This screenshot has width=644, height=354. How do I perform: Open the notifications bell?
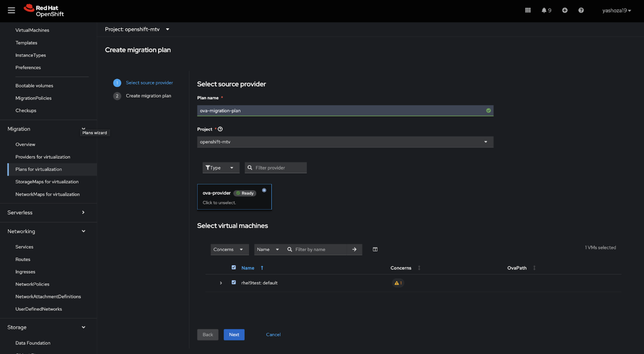coord(544,10)
